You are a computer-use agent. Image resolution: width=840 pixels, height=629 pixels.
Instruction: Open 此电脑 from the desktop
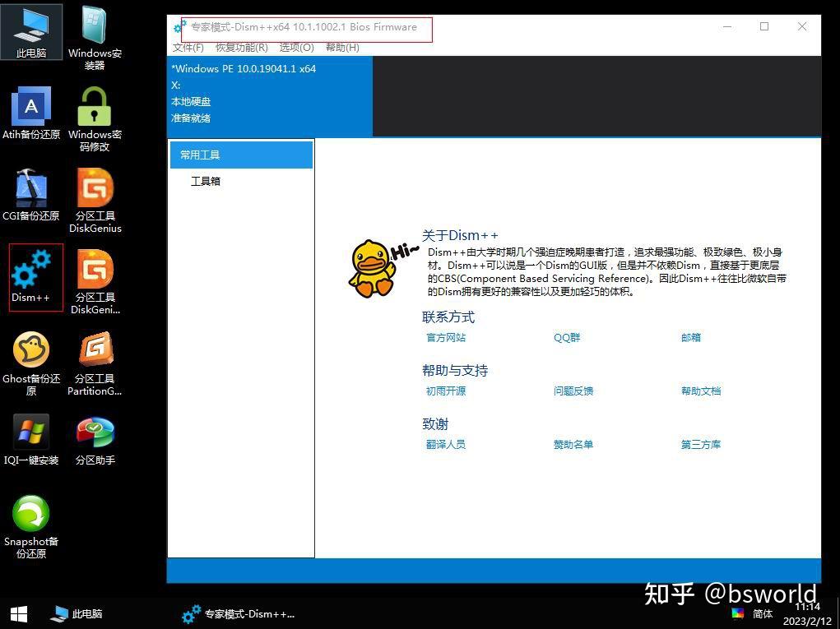(31, 31)
